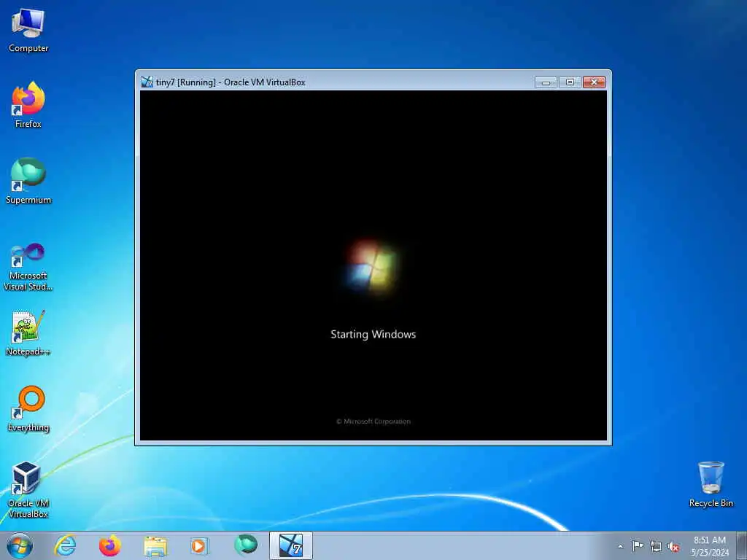747x560 pixels.
Task: Open Windows Media Player from taskbar
Action: point(200,545)
